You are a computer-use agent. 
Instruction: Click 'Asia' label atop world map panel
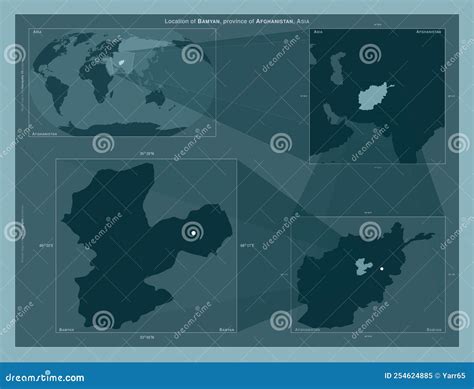click(x=37, y=32)
